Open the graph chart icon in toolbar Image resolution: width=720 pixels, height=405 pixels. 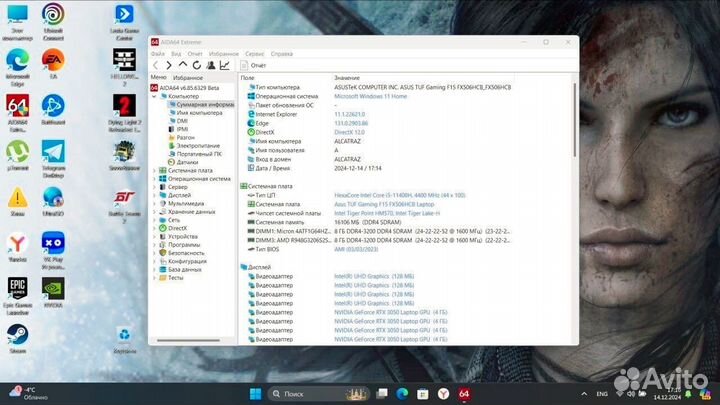click(x=225, y=65)
